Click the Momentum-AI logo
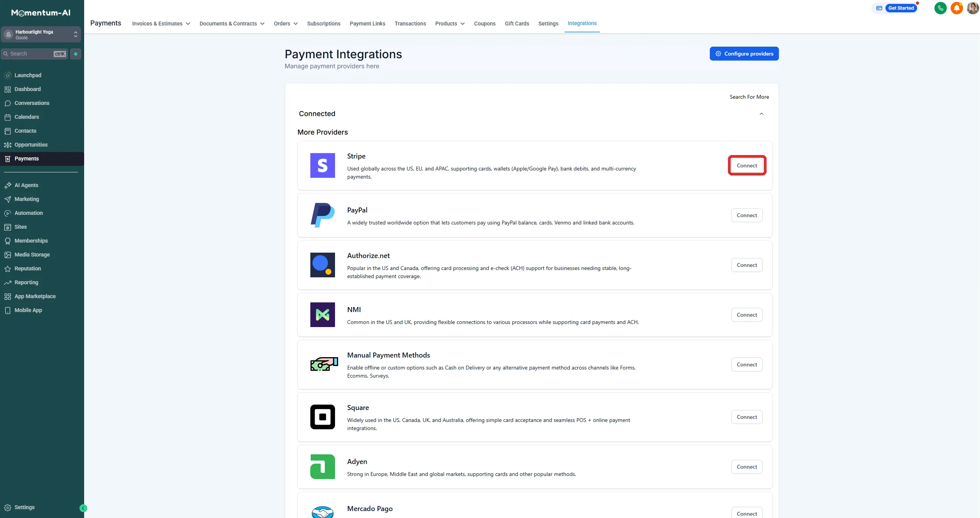The height and width of the screenshot is (518, 980). 41,13
